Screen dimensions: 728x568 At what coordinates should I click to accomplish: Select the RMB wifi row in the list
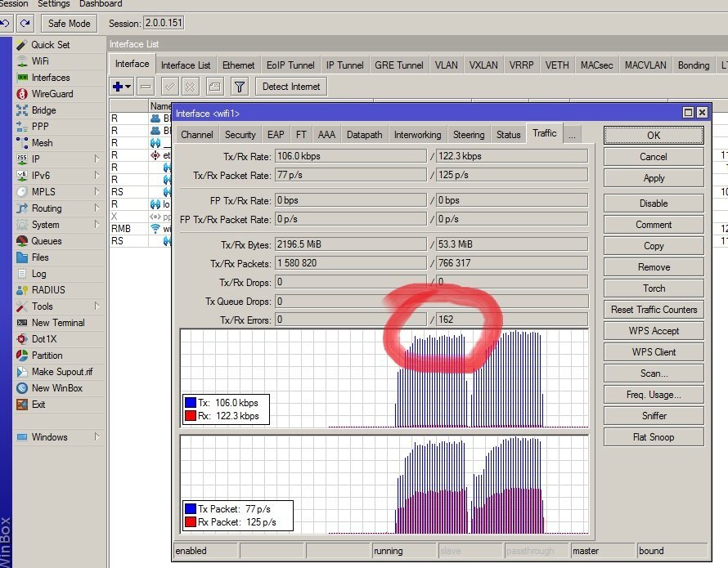tap(141, 229)
